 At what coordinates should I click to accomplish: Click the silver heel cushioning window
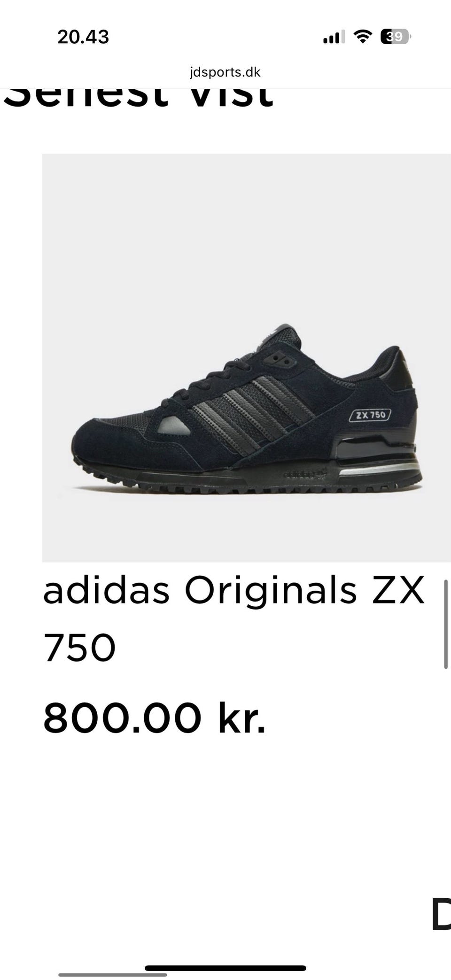click(x=378, y=468)
